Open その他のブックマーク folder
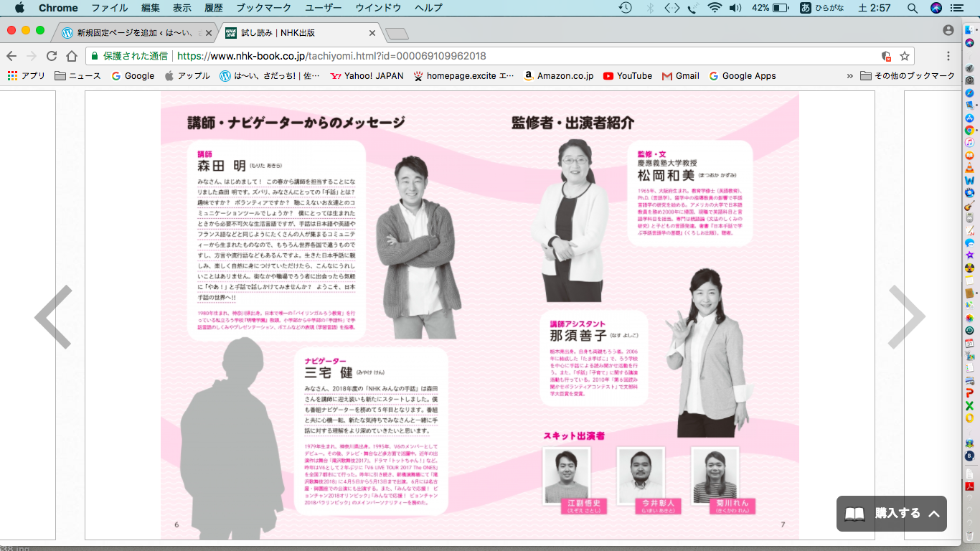Image resolution: width=980 pixels, height=551 pixels. tap(908, 76)
